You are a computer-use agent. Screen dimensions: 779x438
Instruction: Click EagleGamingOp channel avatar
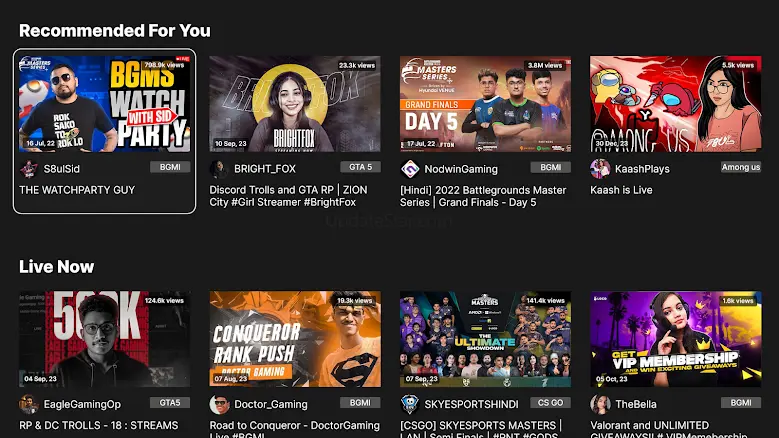29,404
